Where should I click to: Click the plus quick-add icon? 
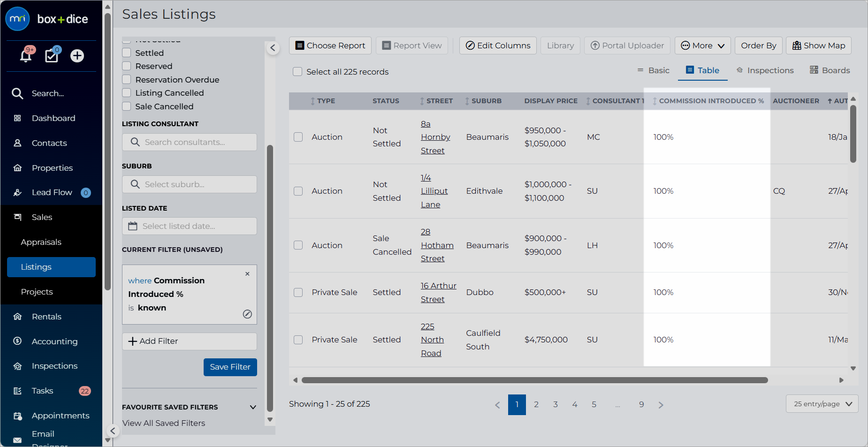pos(77,56)
